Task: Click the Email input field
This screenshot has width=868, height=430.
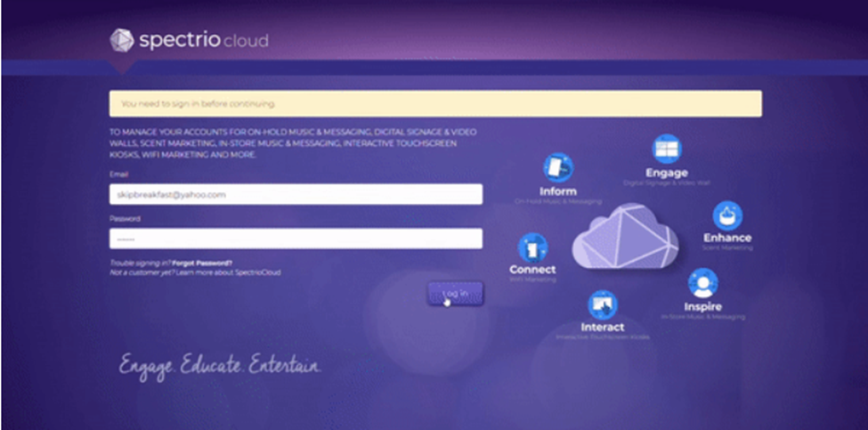Action: tap(296, 194)
